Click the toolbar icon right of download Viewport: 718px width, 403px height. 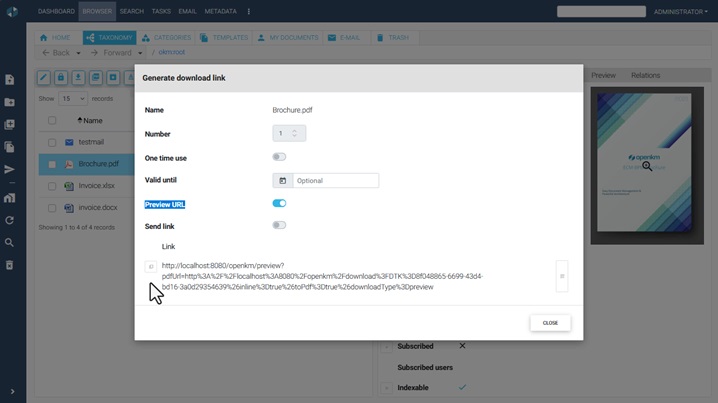pos(96,77)
